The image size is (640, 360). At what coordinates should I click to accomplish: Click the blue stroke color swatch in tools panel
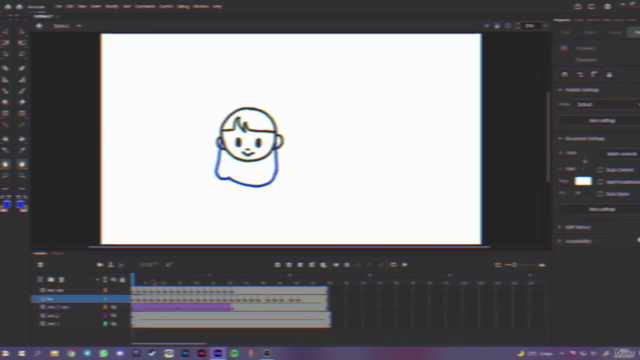(7, 204)
